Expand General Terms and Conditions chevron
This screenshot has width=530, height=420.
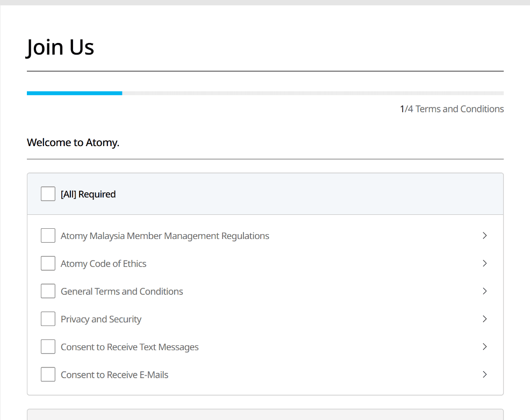485,291
